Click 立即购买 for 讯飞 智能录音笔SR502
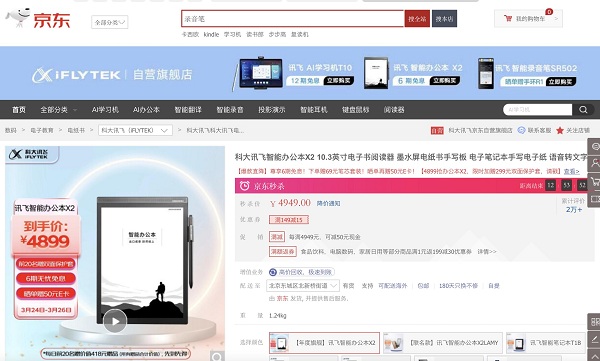 (561, 82)
